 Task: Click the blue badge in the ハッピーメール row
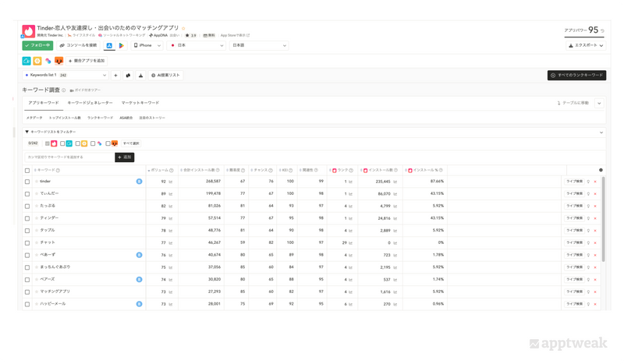[140, 304]
